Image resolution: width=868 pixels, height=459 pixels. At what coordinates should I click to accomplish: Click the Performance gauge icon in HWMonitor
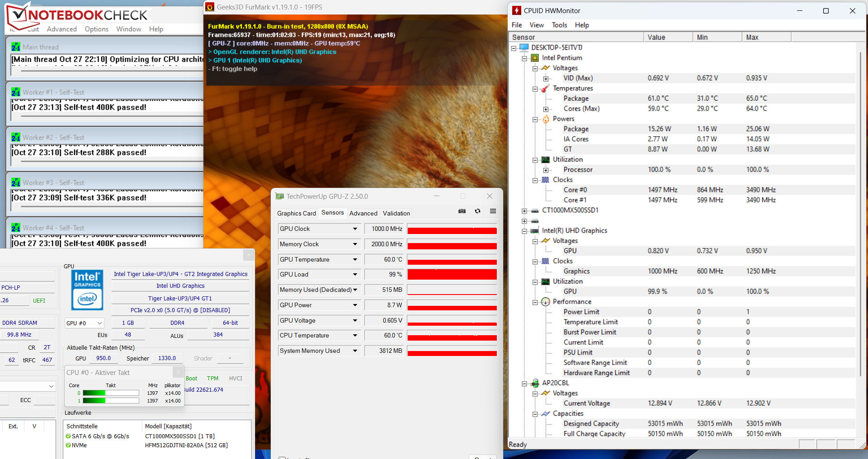click(546, 302)
